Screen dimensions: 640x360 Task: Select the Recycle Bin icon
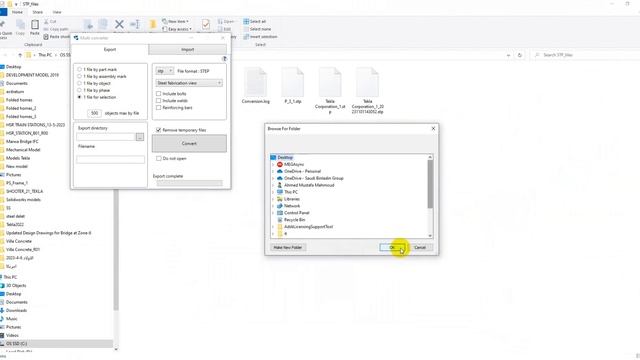tap(280, 220)
